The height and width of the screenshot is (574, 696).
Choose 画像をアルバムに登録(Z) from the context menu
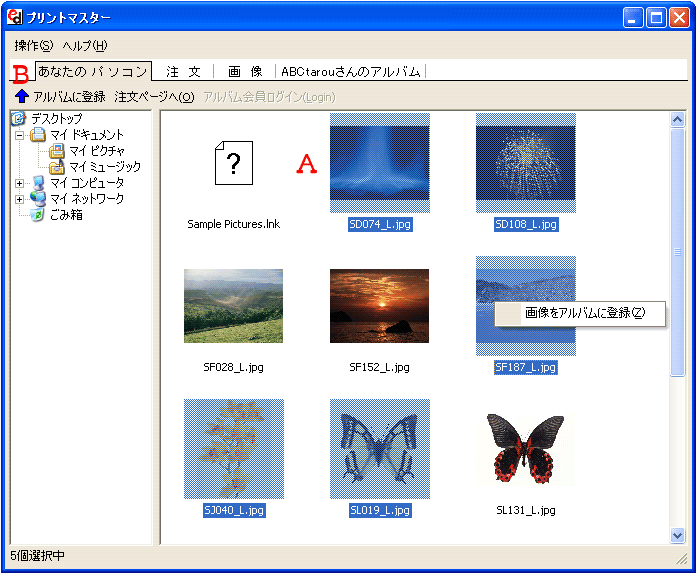point(580,313)
